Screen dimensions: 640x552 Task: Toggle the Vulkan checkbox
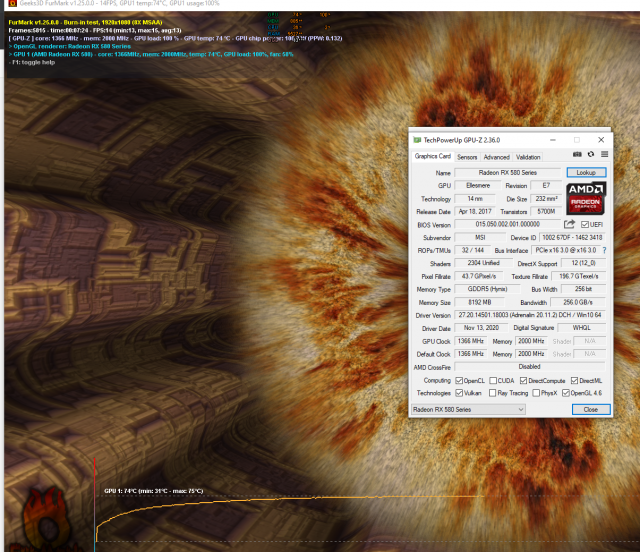[x=459, y=393]
